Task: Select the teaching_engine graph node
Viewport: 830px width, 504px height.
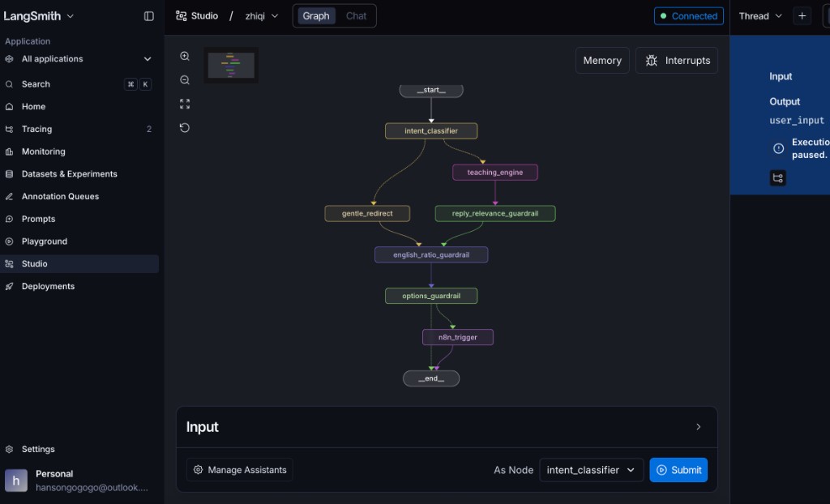Action: point(494,173)
